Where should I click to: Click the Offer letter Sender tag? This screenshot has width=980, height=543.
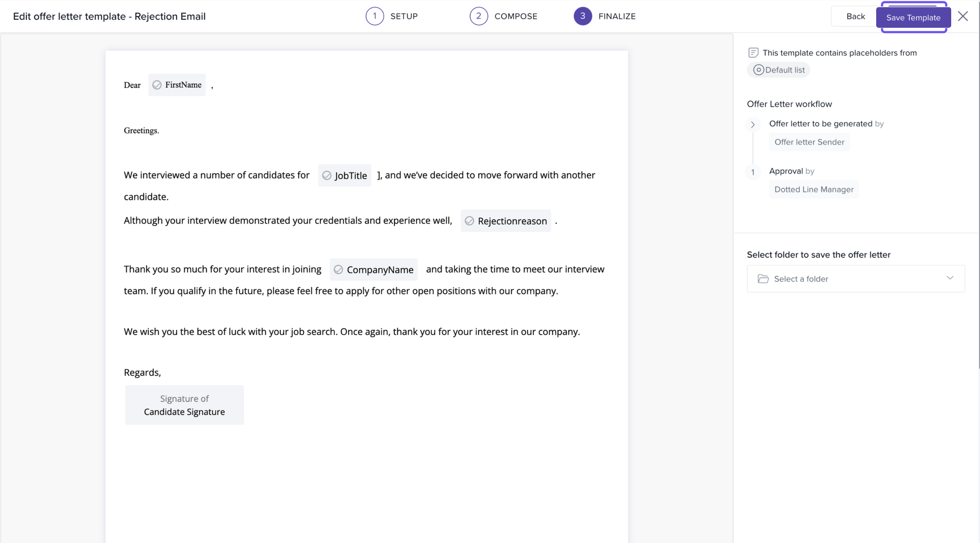[x=809, y=142]
